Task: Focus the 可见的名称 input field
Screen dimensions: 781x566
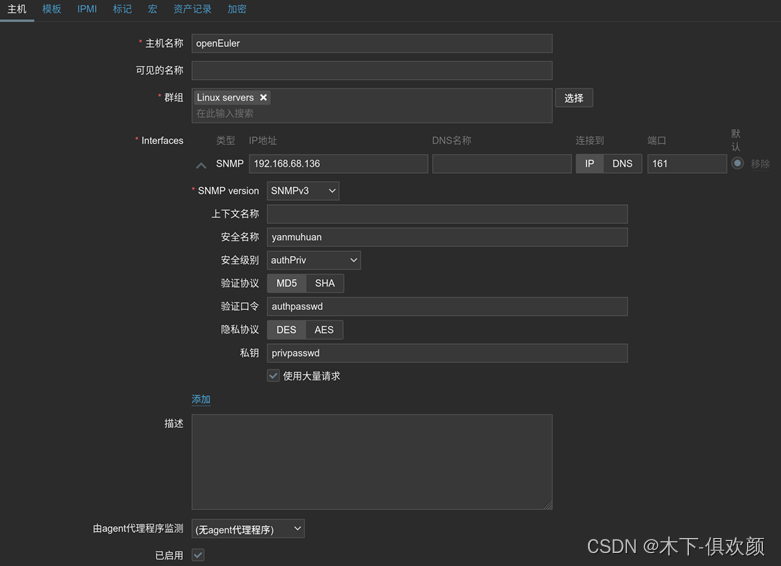Action: point(372,70)
